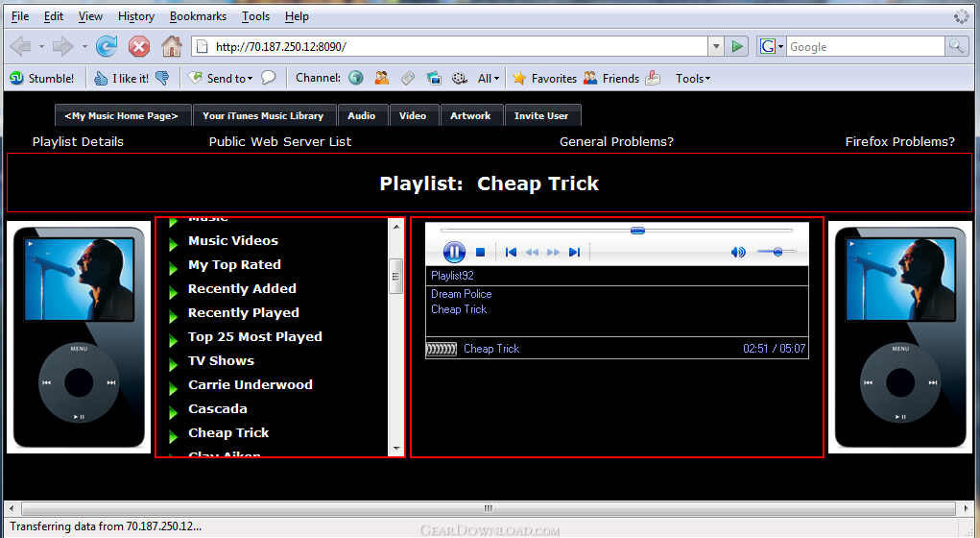The height and width of the screenshot is (538, 980).
Task: Stop the media player playback
Action: pos(480,252)
